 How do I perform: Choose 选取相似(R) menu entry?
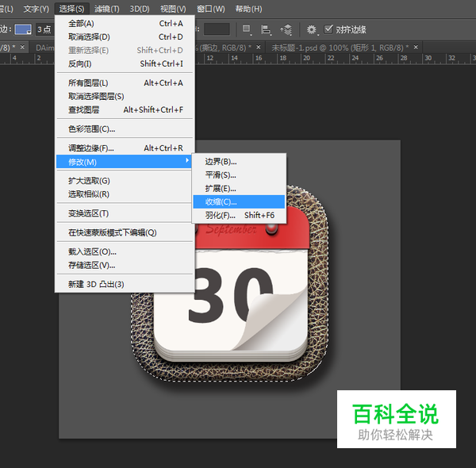(125, 194)
